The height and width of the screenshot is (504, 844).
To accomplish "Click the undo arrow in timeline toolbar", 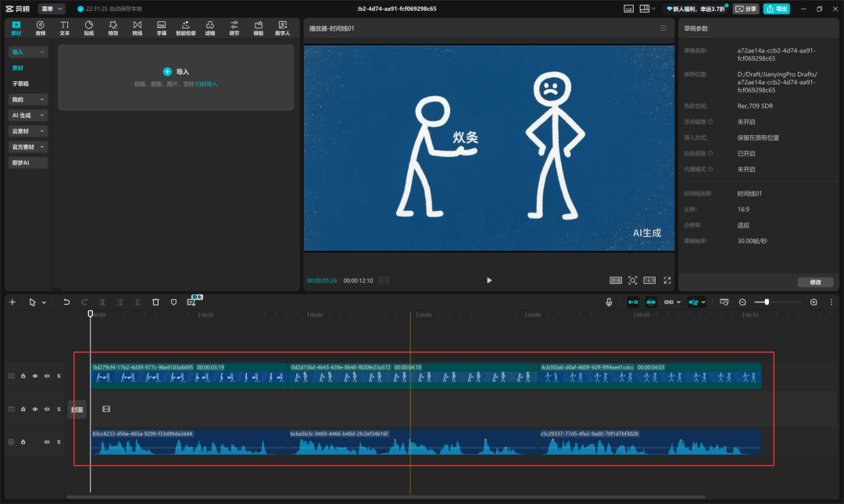I will pyautogui.click(x=66, y=302).
